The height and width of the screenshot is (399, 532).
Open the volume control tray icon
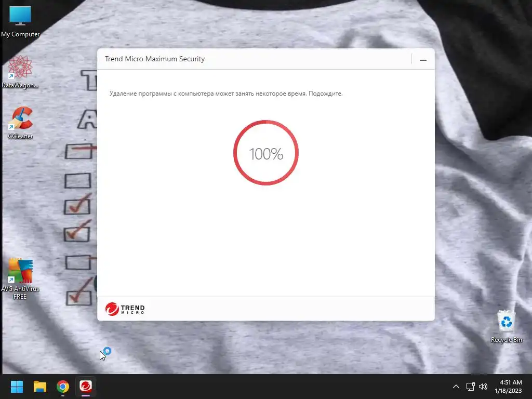[483, 387]
